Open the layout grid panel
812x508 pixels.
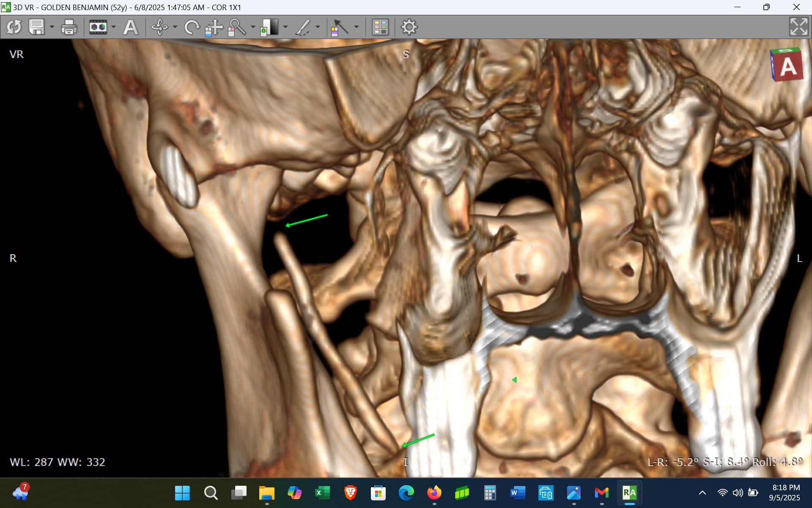[x=380, y=28]
